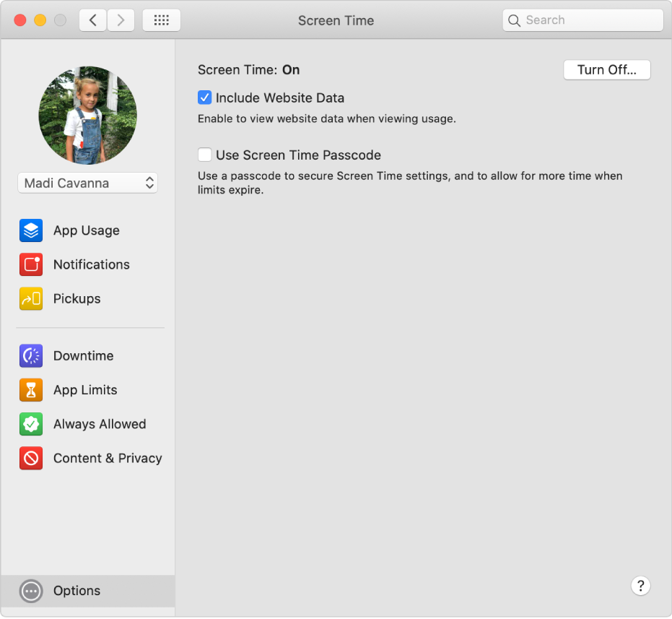
Task: Select the App Limits hourglass icon
Action: click(x=30, y=389)
